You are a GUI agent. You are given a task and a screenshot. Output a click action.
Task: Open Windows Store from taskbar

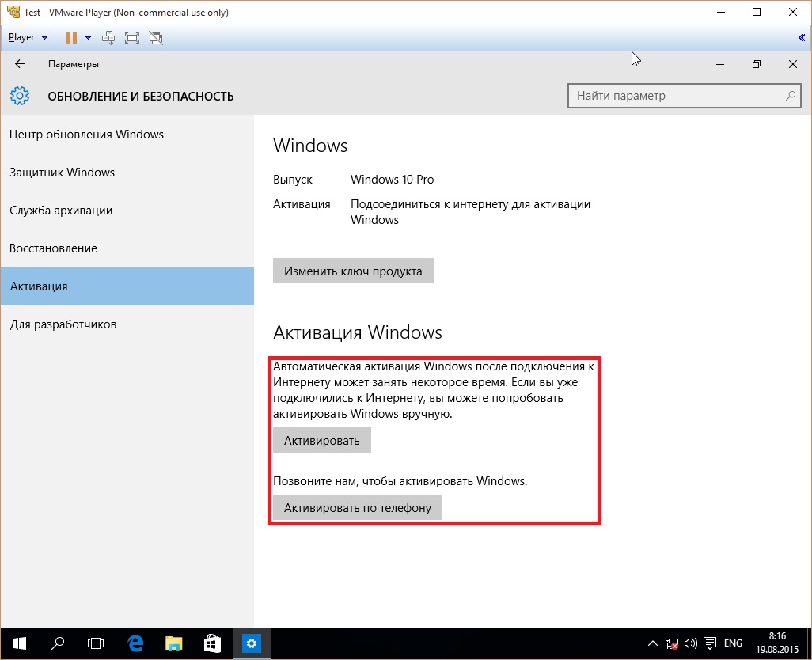pyautogui.click(x=212, y=643)
